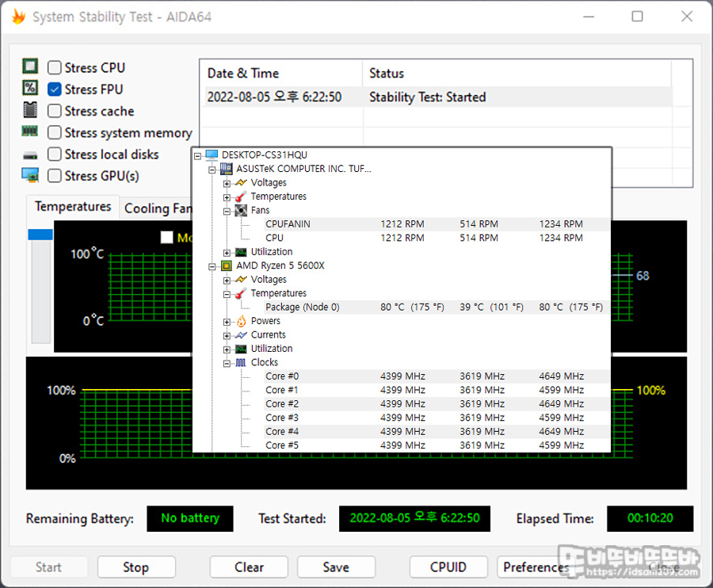Viewport: 713px width, 588px height.
Task: Click the cache chip icon beside Stress cache
Action: coord(30,109)
